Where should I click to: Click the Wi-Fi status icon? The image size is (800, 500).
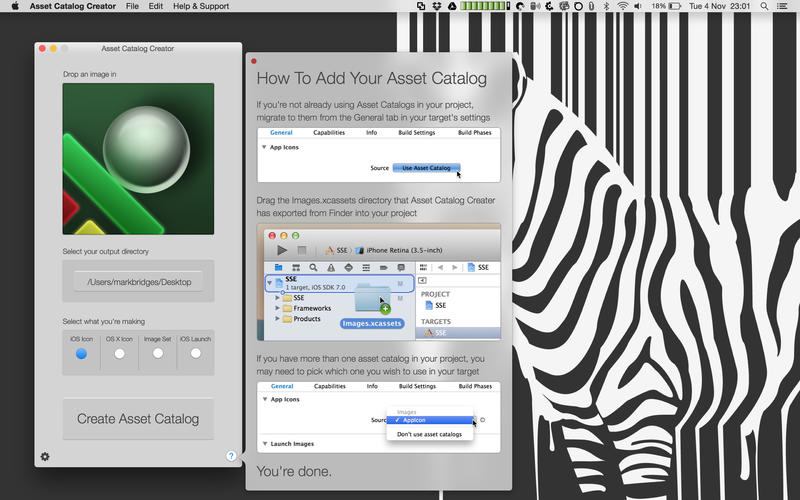tap(622, 6)
